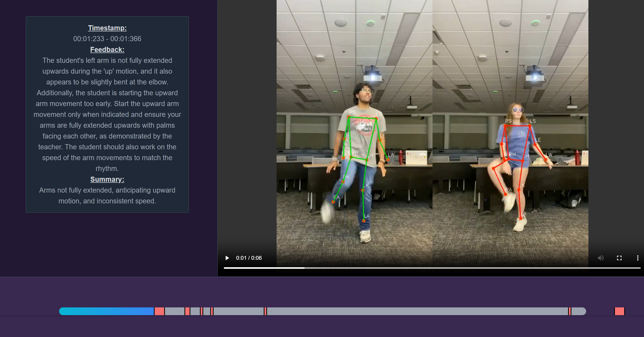Click the isolated red segment beyond the timeline bar
Image resolution: width=644 pixels, height=337 pixels.
click(x=619, y=311)
